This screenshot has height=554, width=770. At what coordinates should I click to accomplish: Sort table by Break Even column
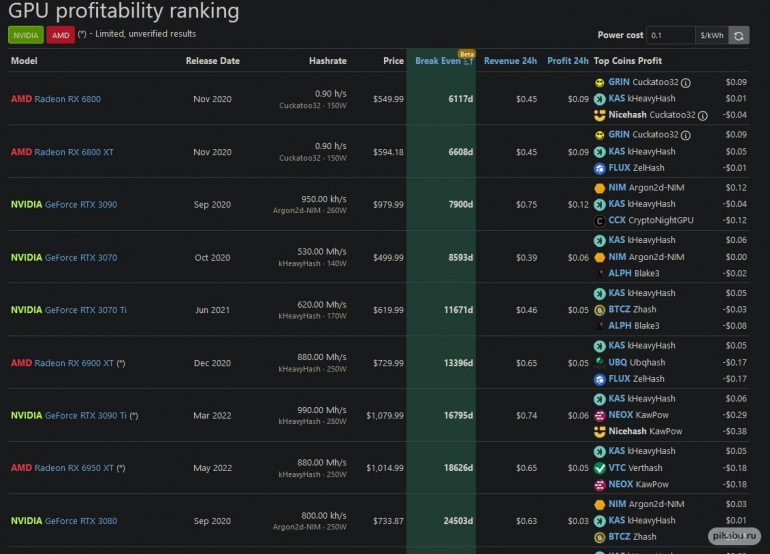click(x=440, y=61)
